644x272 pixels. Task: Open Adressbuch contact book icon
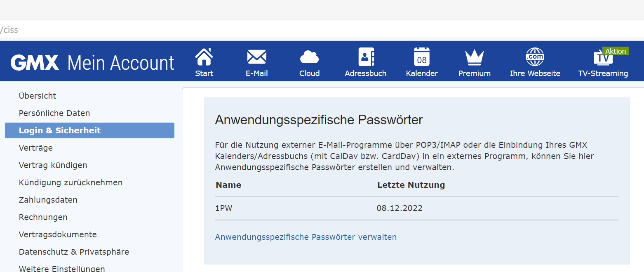click(x=366, y=57)
